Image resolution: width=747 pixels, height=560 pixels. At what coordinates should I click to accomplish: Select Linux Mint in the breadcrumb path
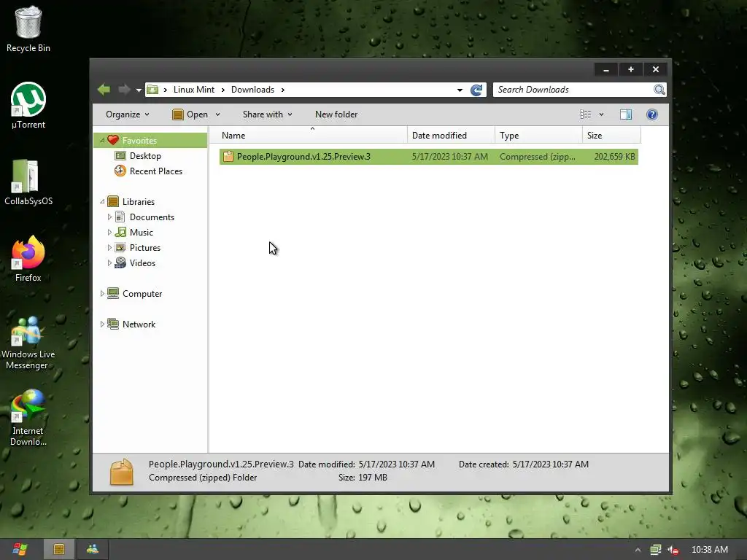pyautogui.click(x=194, y=90)
